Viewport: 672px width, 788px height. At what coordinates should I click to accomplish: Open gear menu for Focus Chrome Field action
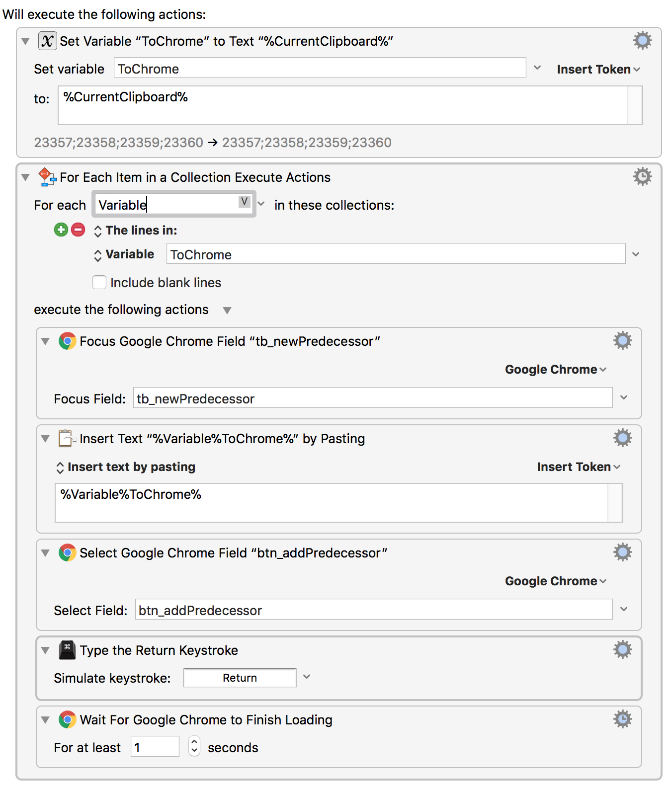click(x=622, y=340)
